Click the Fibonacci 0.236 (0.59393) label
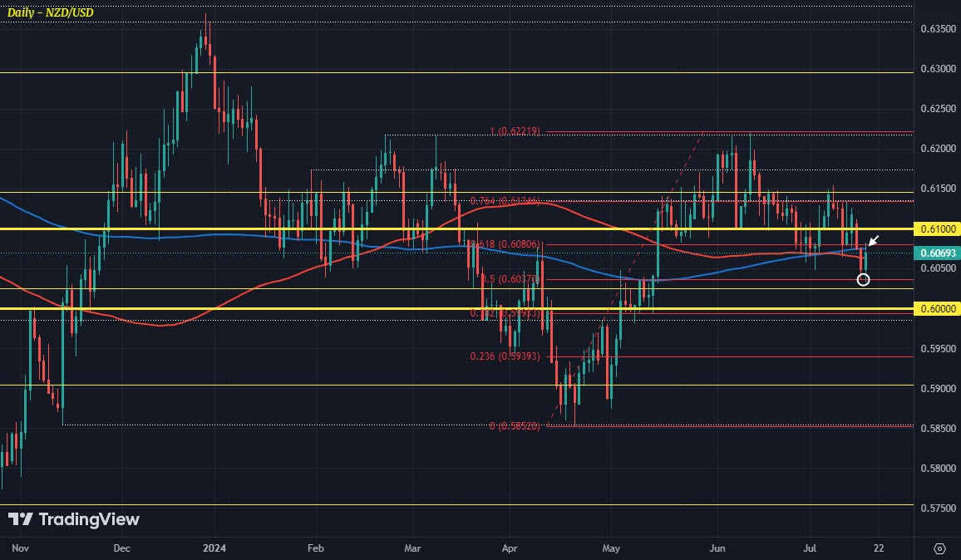The image size is (961, 560). 505,356
